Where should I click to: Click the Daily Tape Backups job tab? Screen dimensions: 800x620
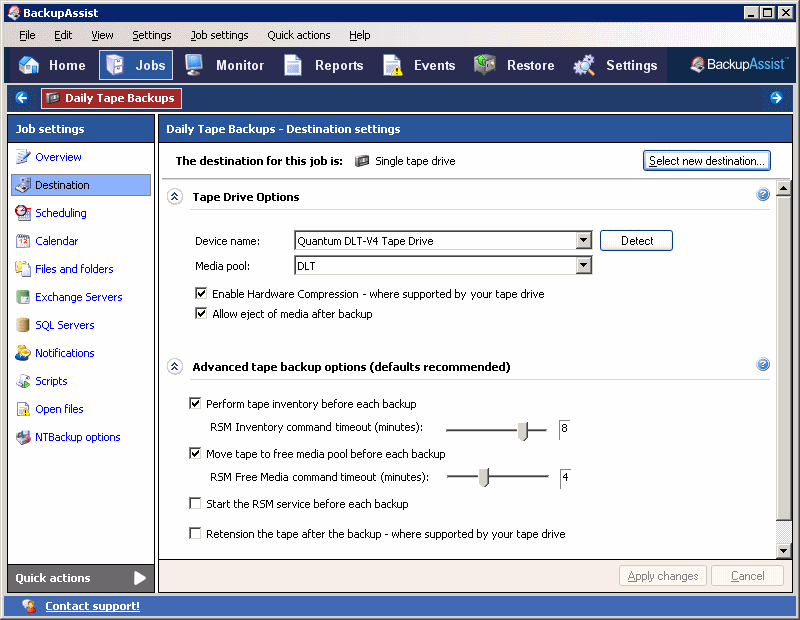(x=112, y=98)
